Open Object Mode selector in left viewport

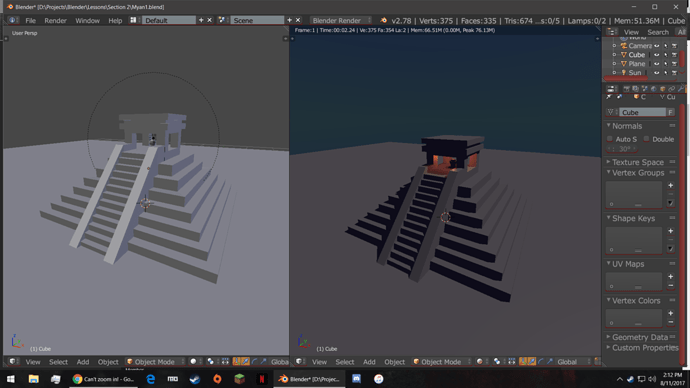tap(155, 362)
